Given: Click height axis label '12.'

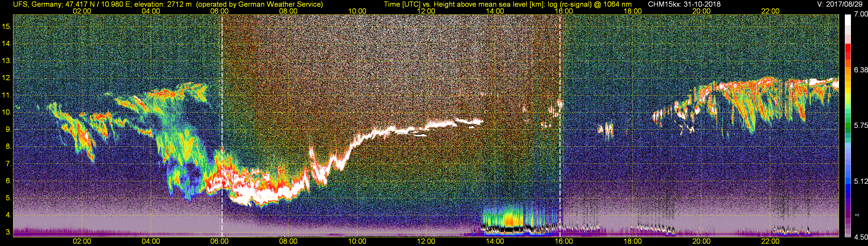Looking at the screenshot, I should coord(7,78).
